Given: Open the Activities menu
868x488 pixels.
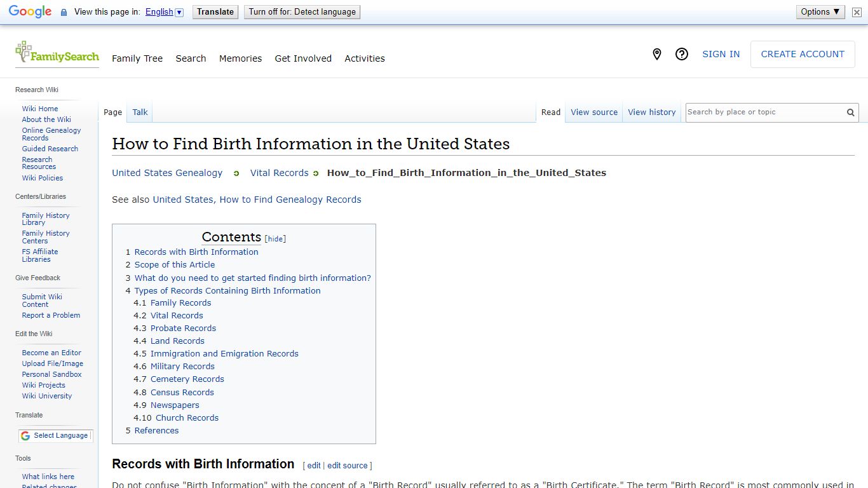Looking at the screenshot, I should [365, 58].
